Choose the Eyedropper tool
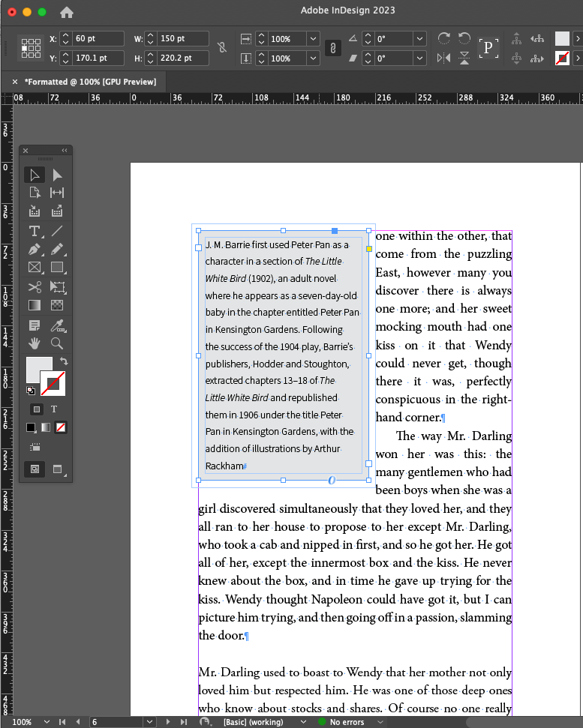Screen dimensions: 583x728 tap(58, 325)
